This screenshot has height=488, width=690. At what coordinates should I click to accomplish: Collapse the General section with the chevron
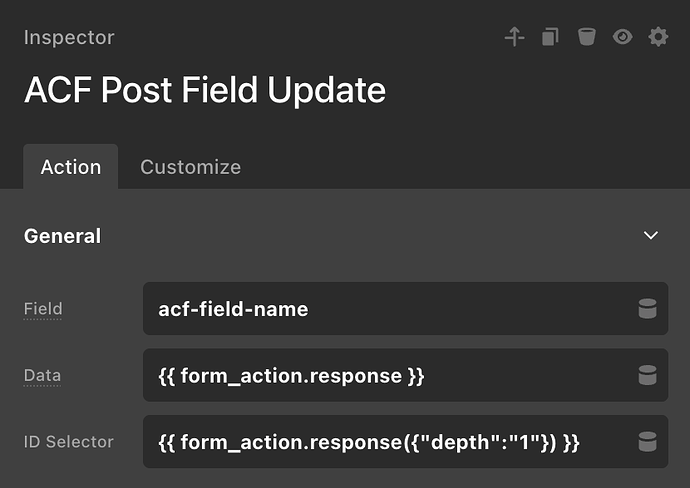(651, 236)
